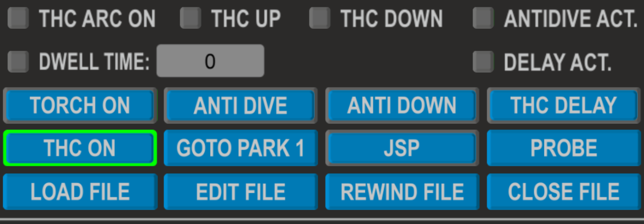Click the CLOSE FILE button
The width and height of the screenshot is (644, 224).
(x=564, y=192)
